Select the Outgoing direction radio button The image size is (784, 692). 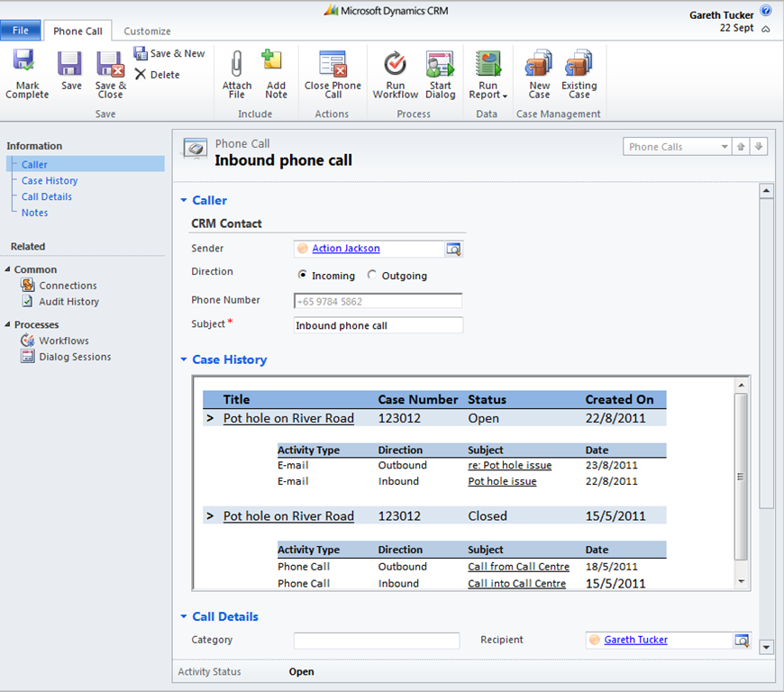click(x=372, y=275)
